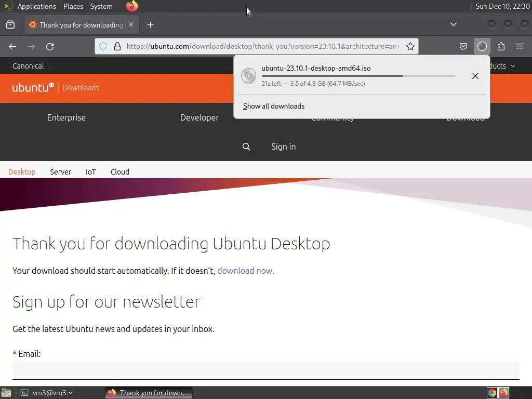Go forward with the browser forward arrow

[31, 46]
